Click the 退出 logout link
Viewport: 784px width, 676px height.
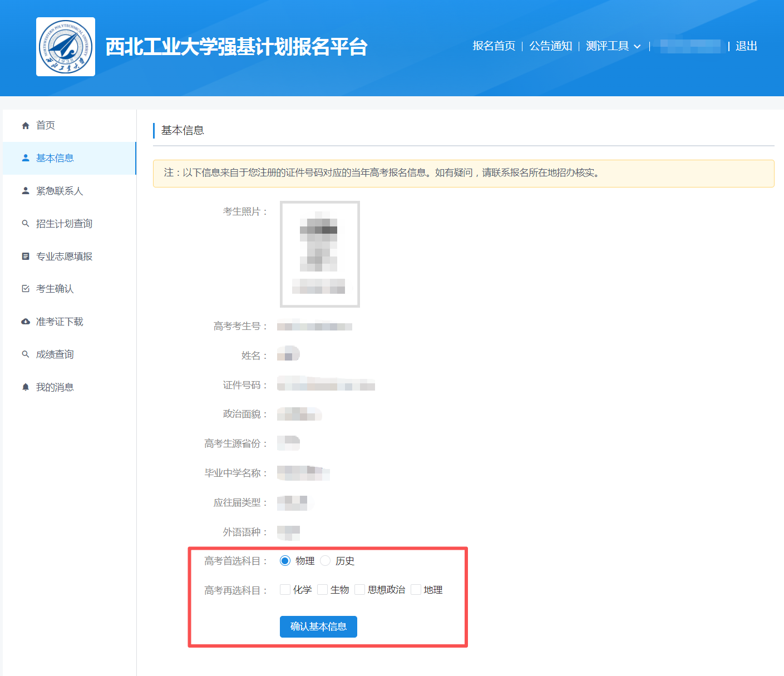coord(746,46)
